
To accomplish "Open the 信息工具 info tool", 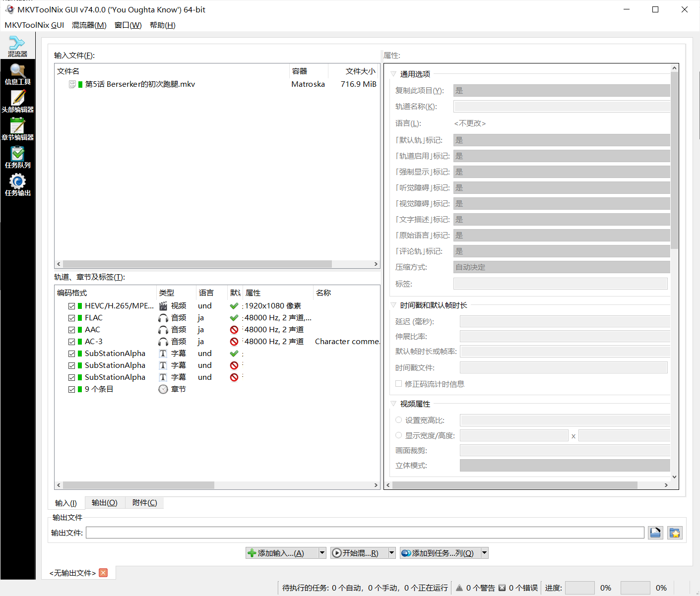I will pyautogui.click(x=17, y=74).
